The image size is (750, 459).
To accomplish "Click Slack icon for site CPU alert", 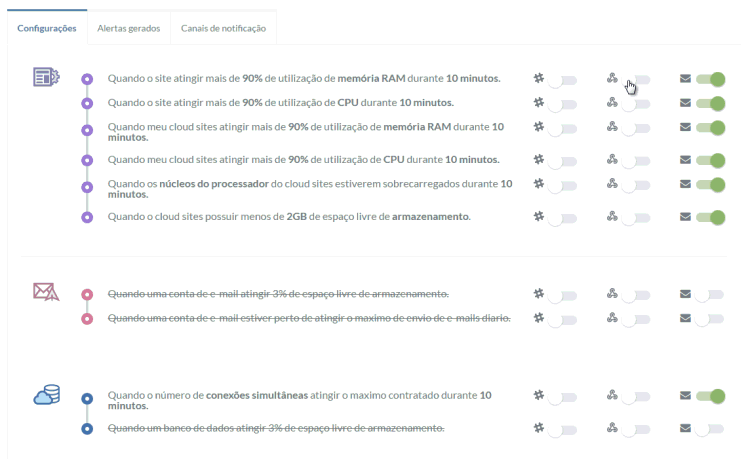I will pos(539,102).
